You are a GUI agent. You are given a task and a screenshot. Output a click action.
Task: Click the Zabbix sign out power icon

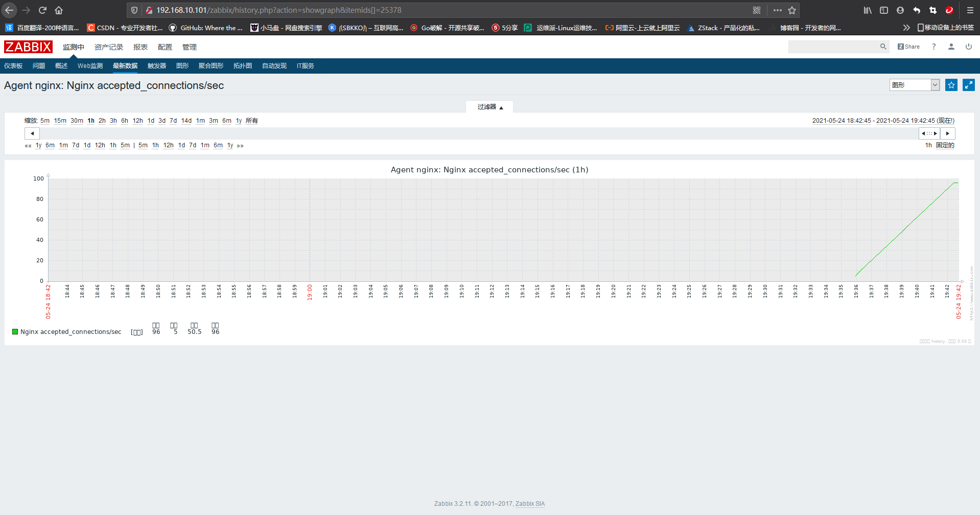click(968, 47)
